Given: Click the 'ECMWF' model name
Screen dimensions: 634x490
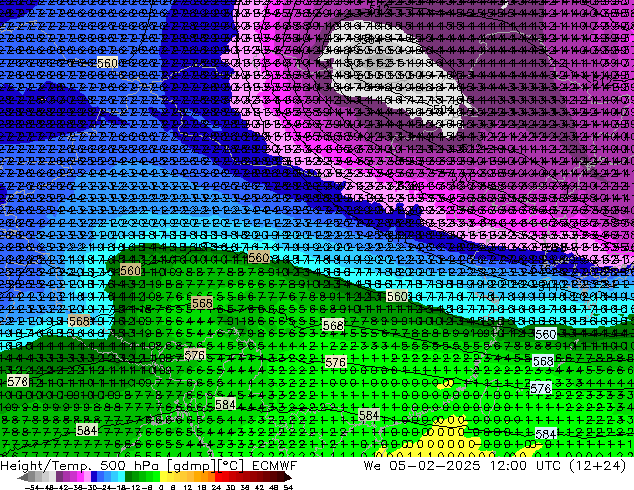Looking at the screenshot, I should click(x=275, y=465).
